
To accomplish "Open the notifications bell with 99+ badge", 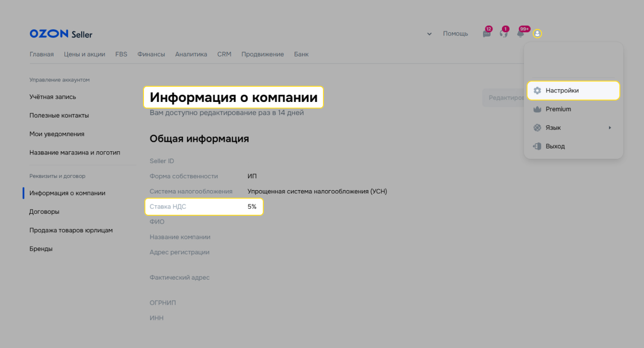I will click(520, 34).
